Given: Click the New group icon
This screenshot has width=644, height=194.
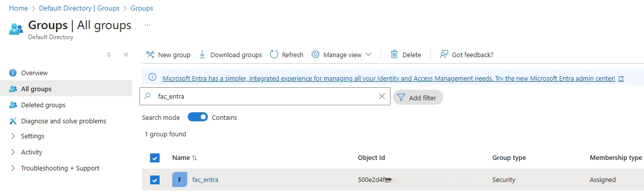Looking at the screenshot, I should pyautogui.click(x=150, y=54).
